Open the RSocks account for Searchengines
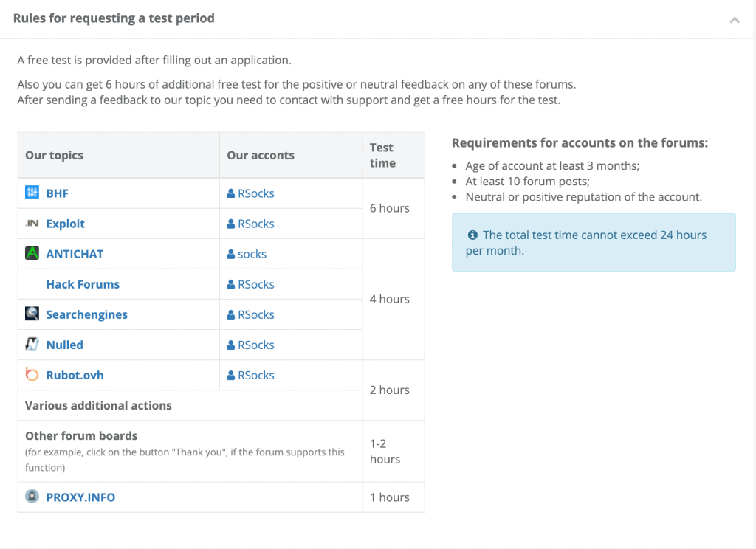This screenshot has height=549, width=756. pos(256,315)
